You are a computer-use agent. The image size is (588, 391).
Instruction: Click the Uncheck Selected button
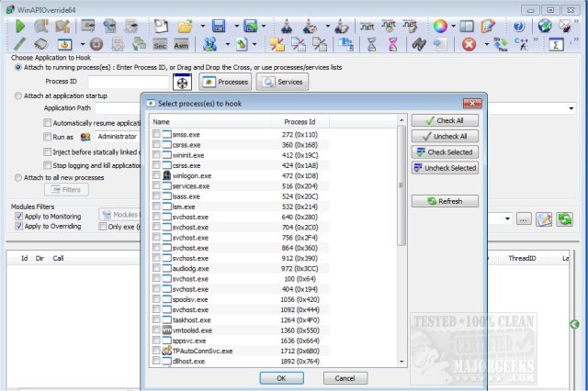click(445, 168)
